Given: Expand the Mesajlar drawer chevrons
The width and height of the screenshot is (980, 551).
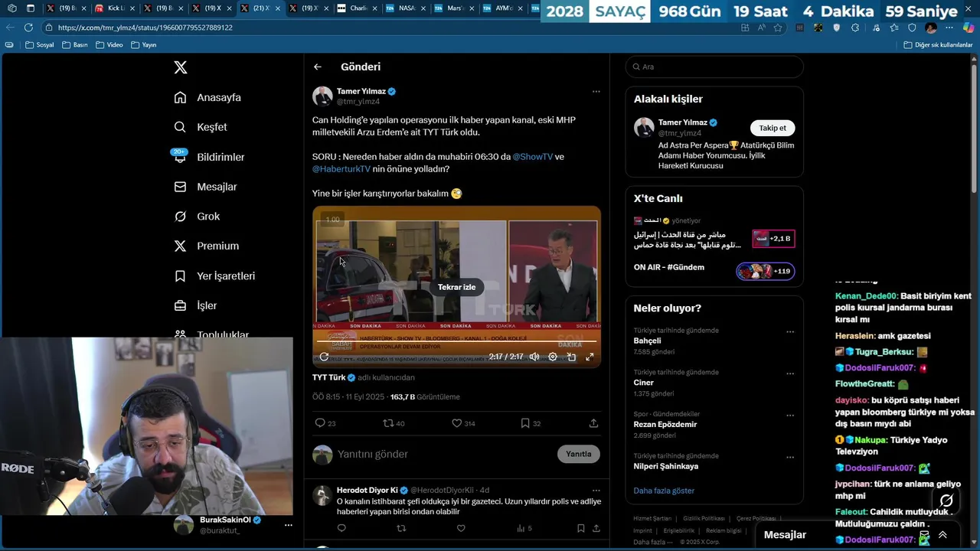Looking at the screenshot, I should 942,535.
